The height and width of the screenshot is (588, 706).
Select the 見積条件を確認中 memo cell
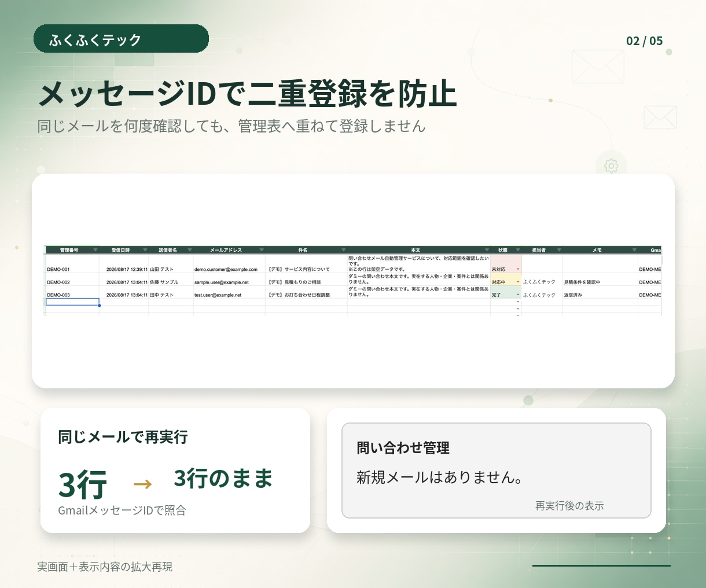[600, 280]
